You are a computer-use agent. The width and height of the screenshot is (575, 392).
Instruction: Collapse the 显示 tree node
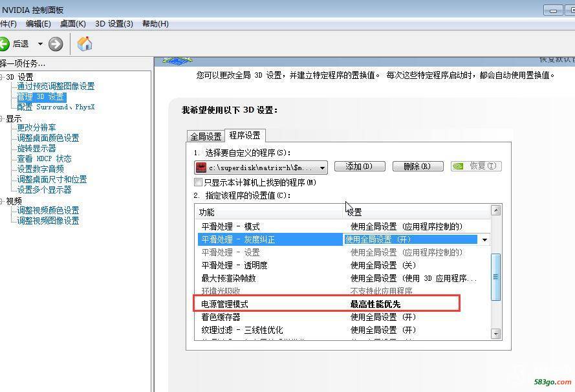click(x=1, y=118)
